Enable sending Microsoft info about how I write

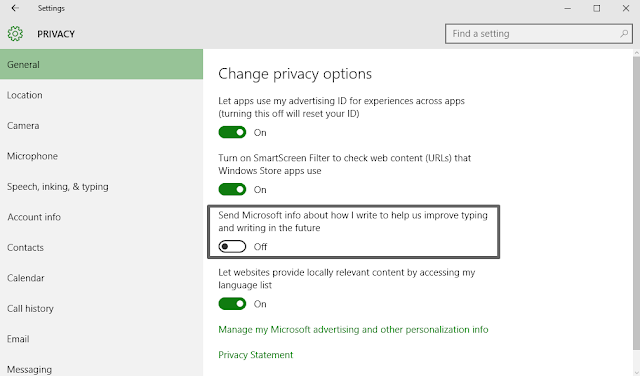click(232, 247)
